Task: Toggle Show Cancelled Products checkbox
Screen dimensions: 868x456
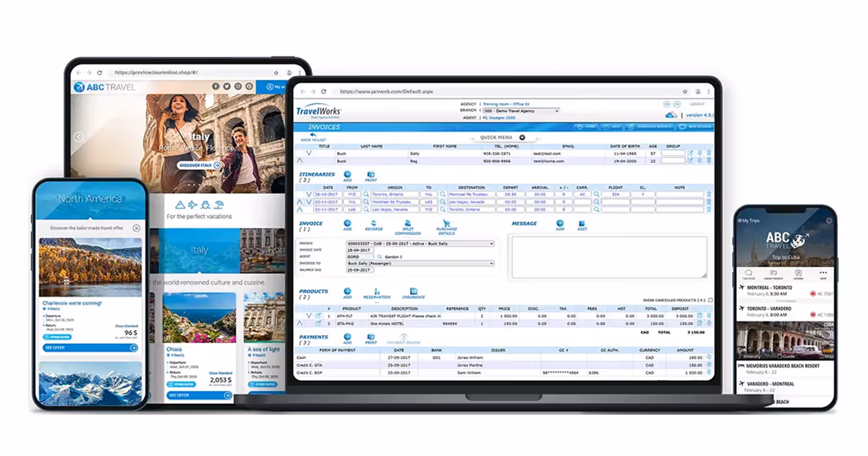Action: pyautogui.click(x=710, y=300)
